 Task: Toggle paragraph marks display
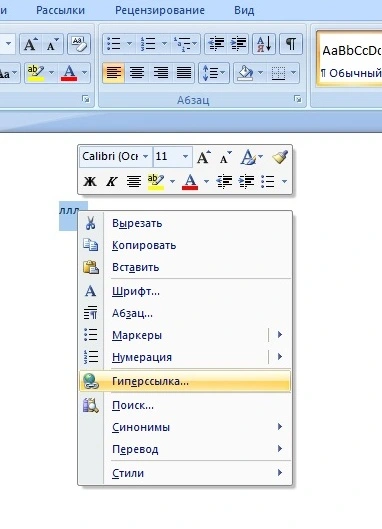pos(291,44)
